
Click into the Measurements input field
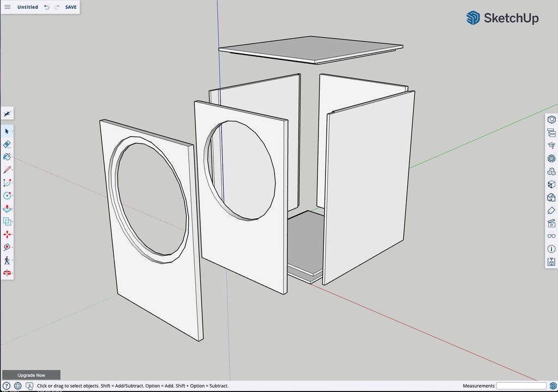[x=522, y=385]
